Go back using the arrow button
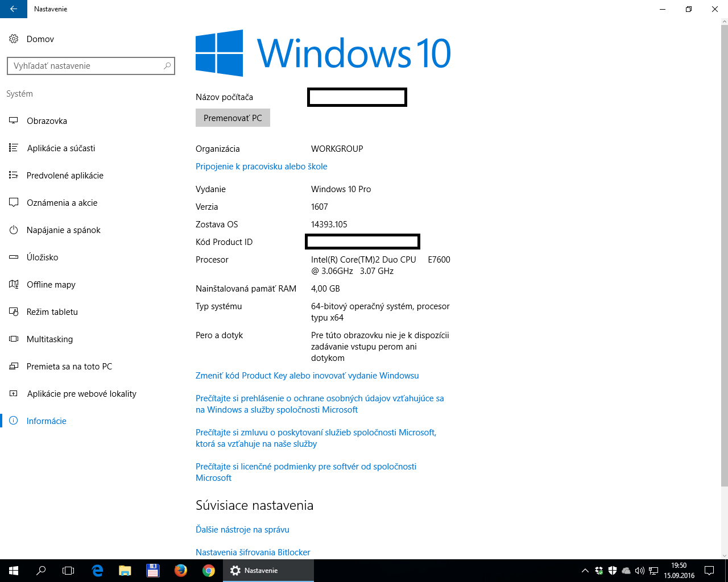Image resolution: width=728 pixels, height=582 pixels. (x=14, y=9)
